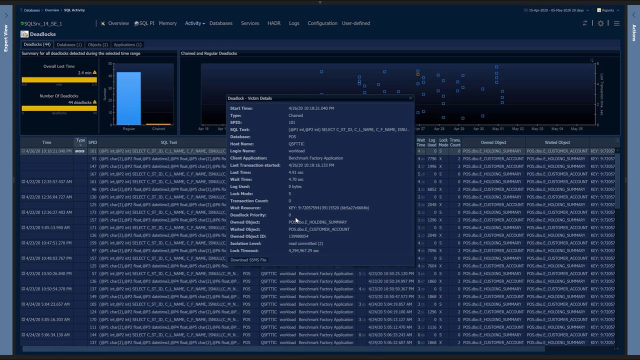Click the vertical scrollbar of the deadlocks table
Image resolution: width=640 pixels, height=360 pixels.
point(617,180)
